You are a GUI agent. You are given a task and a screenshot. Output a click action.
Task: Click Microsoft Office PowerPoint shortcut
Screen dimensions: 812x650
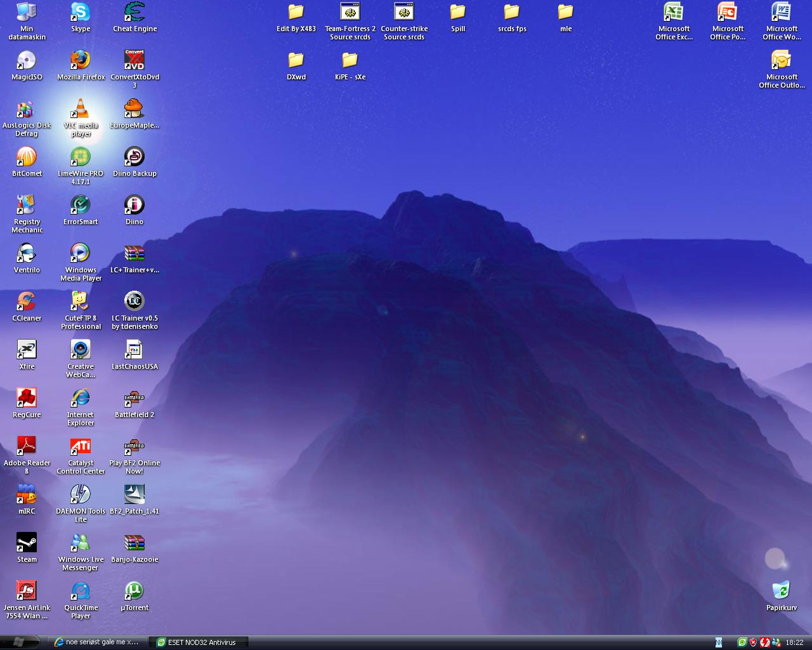pos(728,21)
